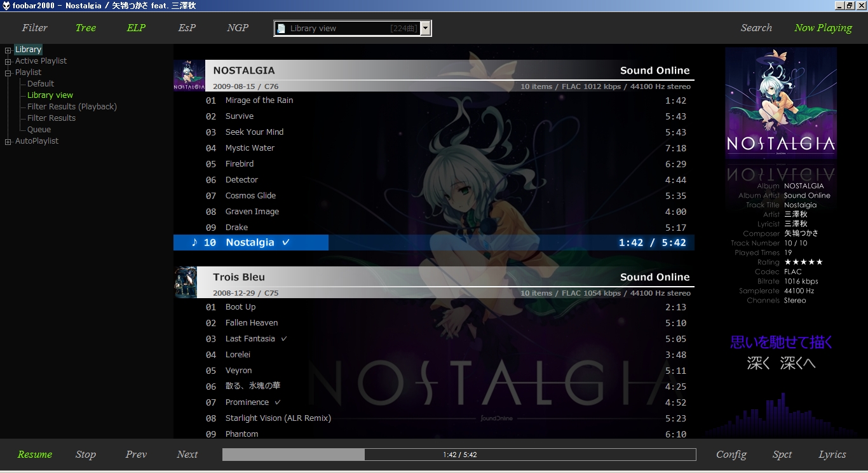Switch to the ELP tab
This screenshot has width=868, height=473.
(x=136, y=28)
